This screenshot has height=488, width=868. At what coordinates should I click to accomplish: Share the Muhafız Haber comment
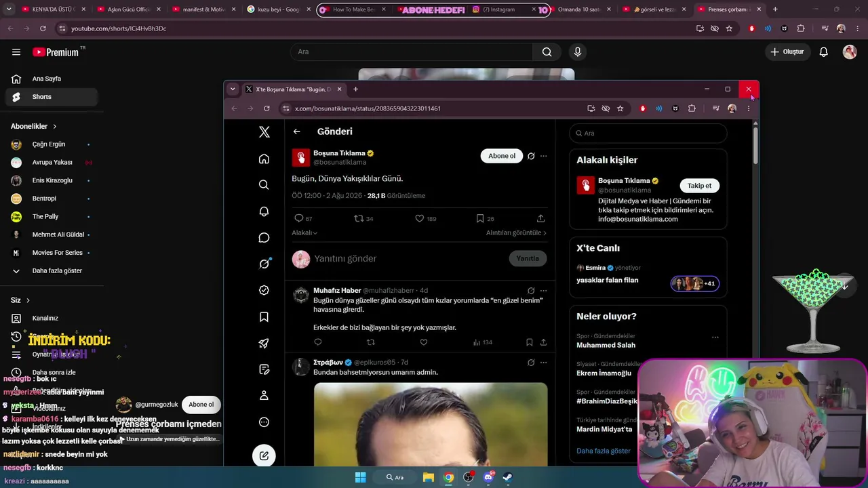(x=543, y=342)
